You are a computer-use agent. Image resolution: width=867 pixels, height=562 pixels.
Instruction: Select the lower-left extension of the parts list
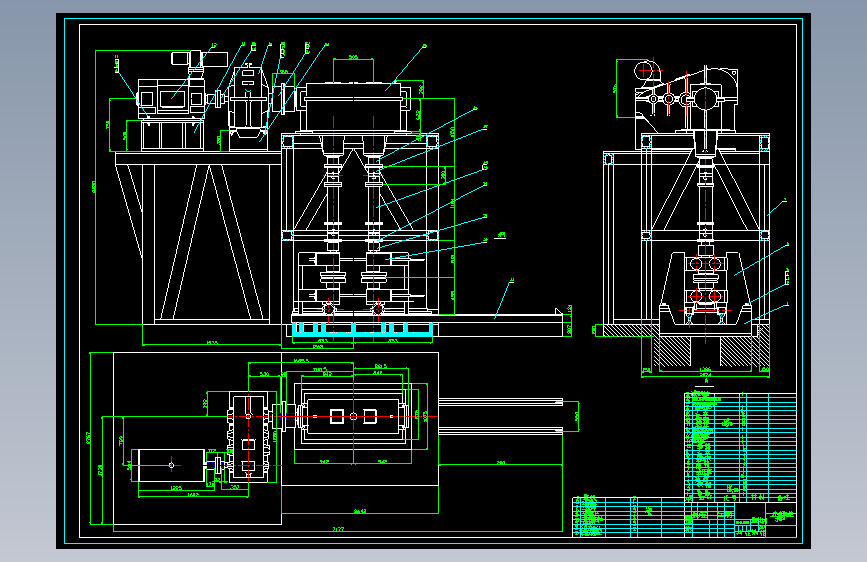pyautogui.click(x=628, y=517)
